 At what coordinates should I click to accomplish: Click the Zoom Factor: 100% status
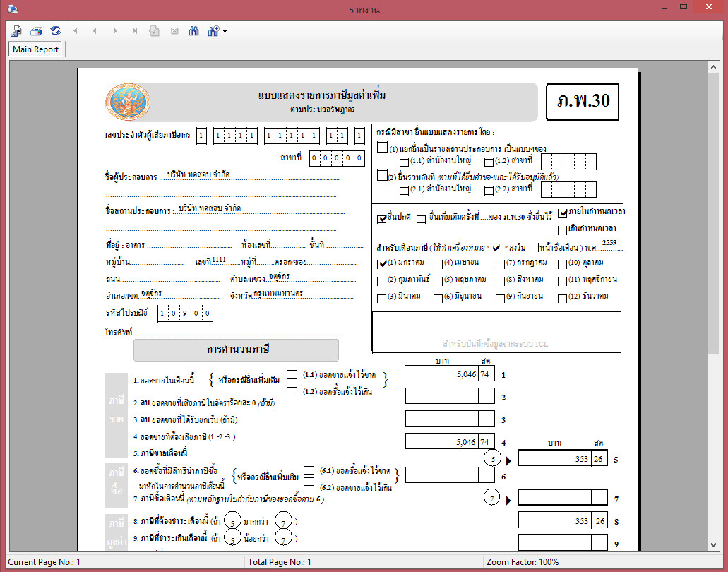pos(523,562)
